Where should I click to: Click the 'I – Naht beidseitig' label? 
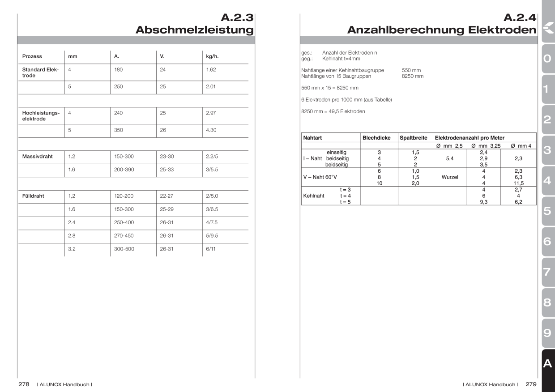pos(326,158)
